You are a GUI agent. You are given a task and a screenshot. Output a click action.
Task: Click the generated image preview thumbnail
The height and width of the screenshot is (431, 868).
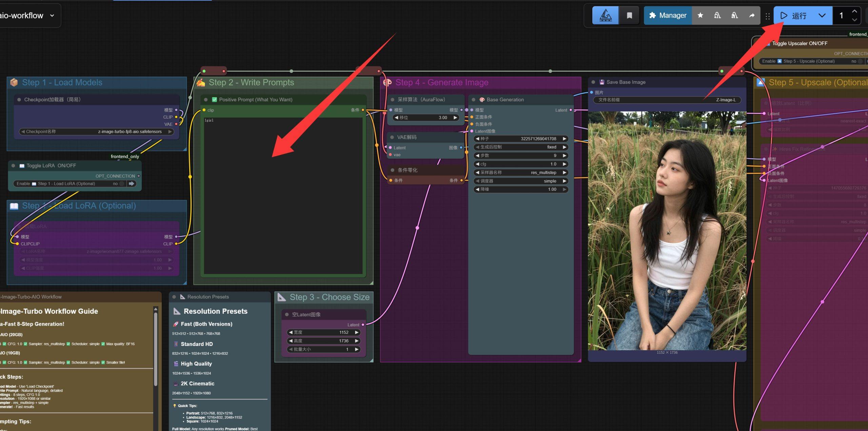point(667,230)
